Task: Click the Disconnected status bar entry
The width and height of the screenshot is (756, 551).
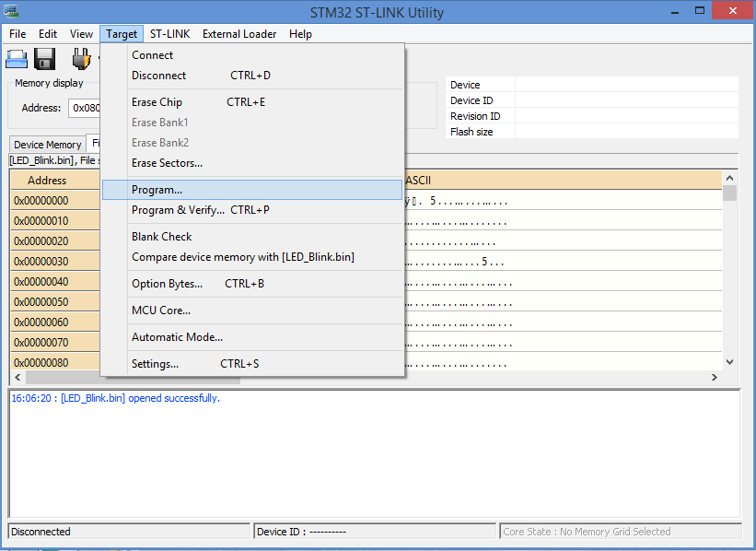Action: coord(129,532)
